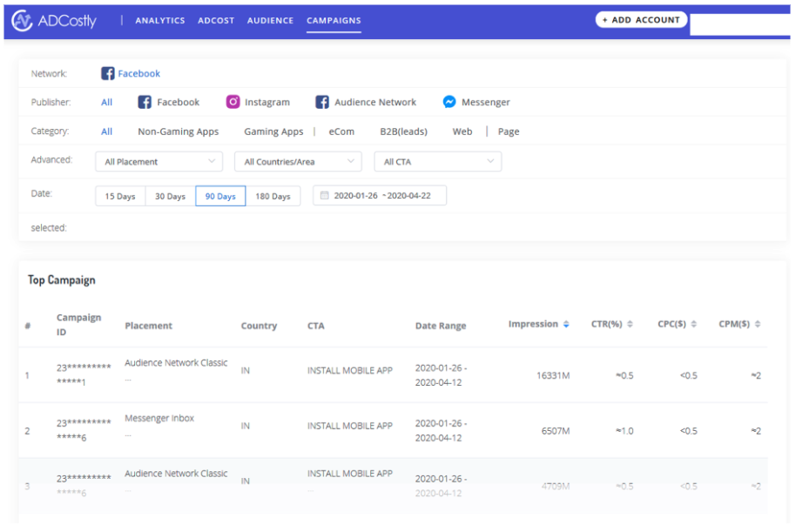Switch to the Analytics tab

[x=160, y=20]
